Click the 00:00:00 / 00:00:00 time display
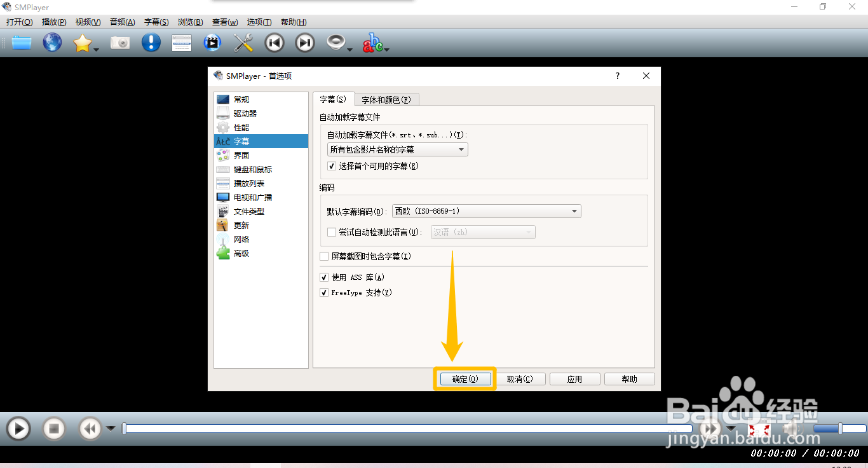Screen dimensions: 868x468 (x=804, y=453)
